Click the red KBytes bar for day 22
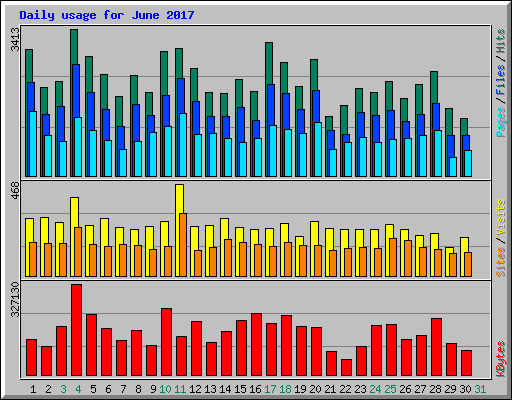This screenshot has height=400, width=512. point(346,368)
